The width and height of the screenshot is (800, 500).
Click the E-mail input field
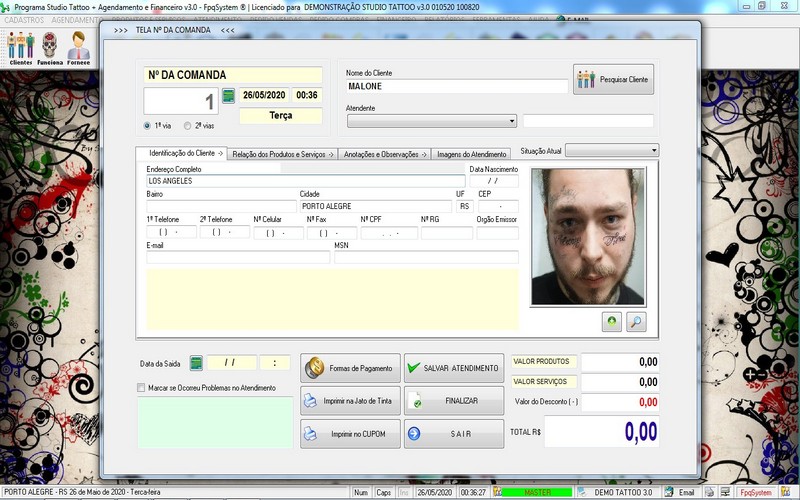tap(238, 257)
